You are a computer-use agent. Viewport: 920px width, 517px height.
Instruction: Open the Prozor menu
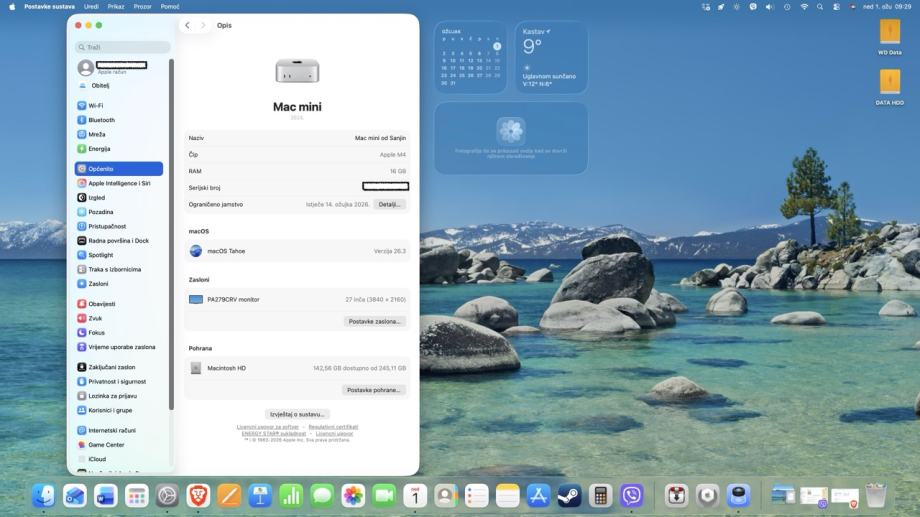coord(142,6)
